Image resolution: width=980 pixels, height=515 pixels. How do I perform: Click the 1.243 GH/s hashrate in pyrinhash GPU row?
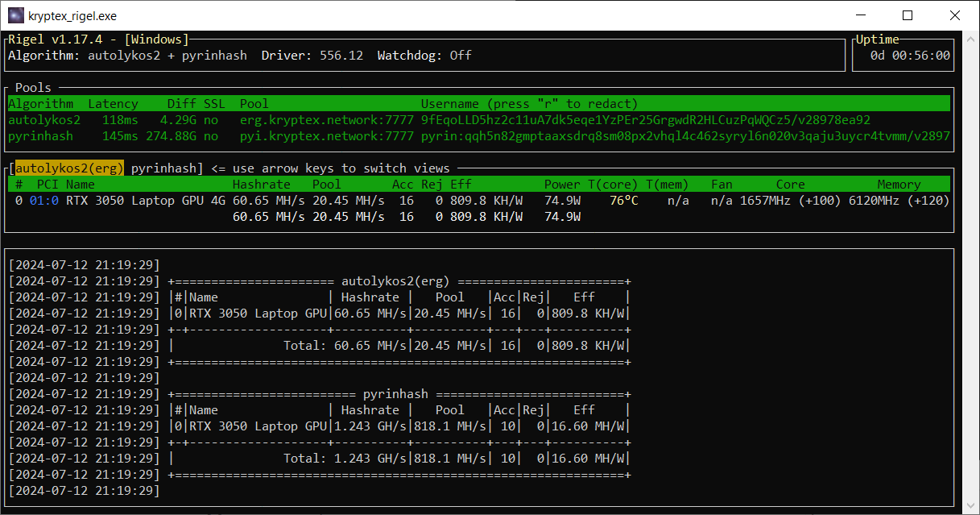370,426
